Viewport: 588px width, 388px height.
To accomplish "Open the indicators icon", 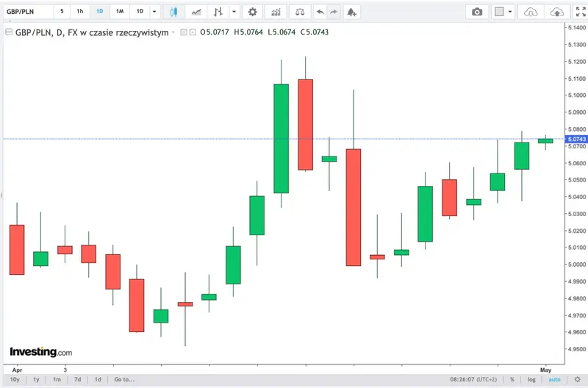I will (x=276, y=12).
